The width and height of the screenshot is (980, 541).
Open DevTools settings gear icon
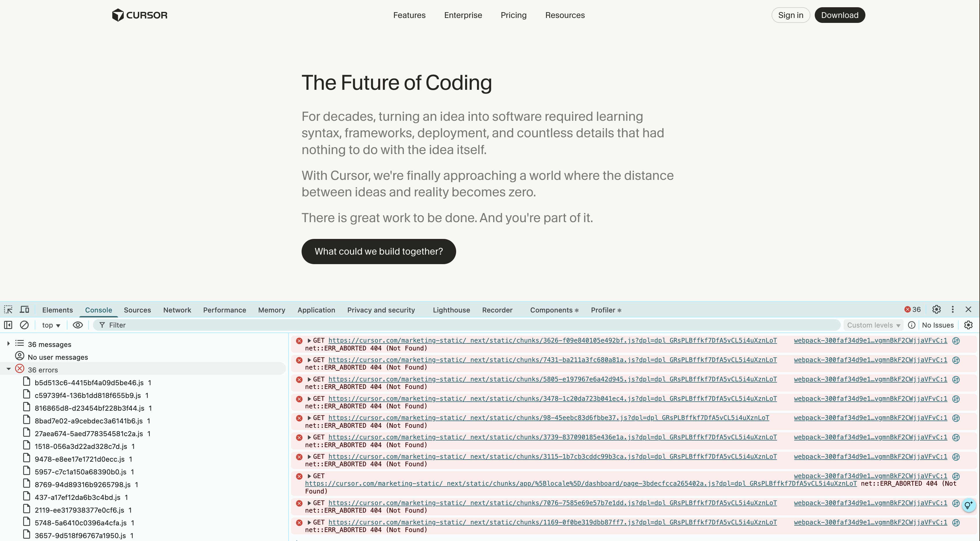tap(936, 310)
